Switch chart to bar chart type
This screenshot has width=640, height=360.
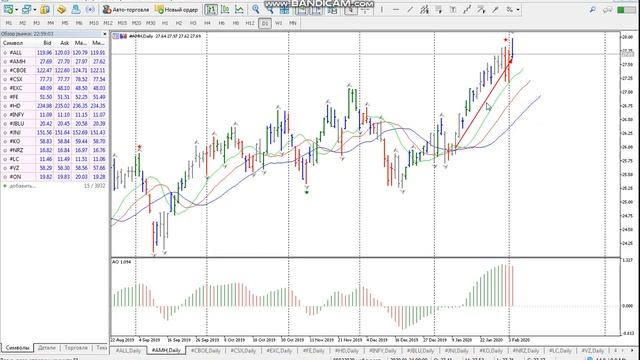(x=211, y=9)
